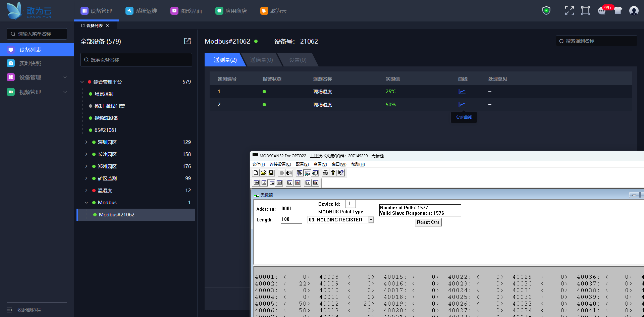The width and height of the screenshot is (644, 317).
Task: Expand the 深圳园区 tree node
Action: [x=86, y=142]
